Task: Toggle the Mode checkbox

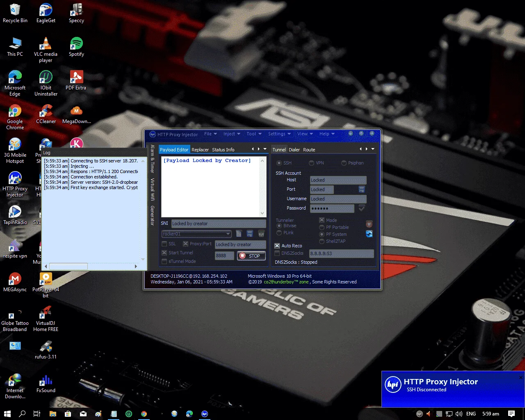Action: (322, 220)
